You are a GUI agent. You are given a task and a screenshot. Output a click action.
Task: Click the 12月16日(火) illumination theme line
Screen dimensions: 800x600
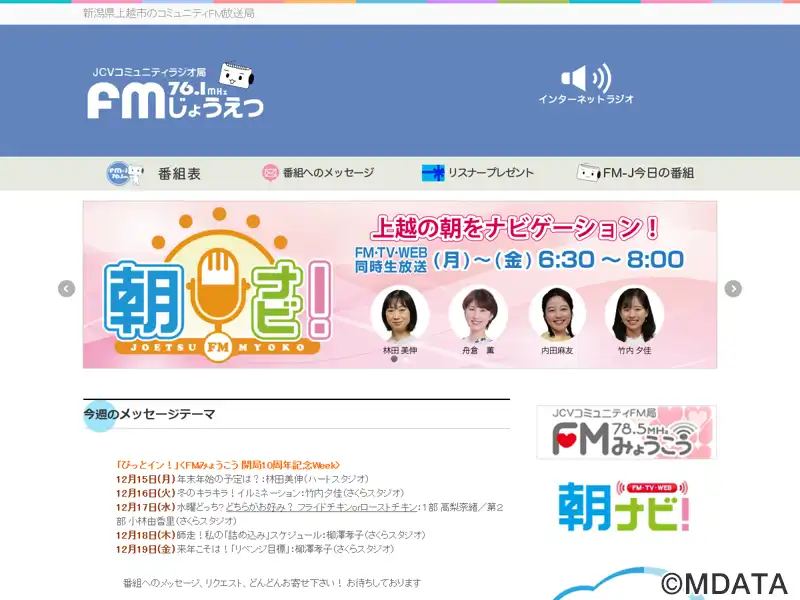[260, 493]
